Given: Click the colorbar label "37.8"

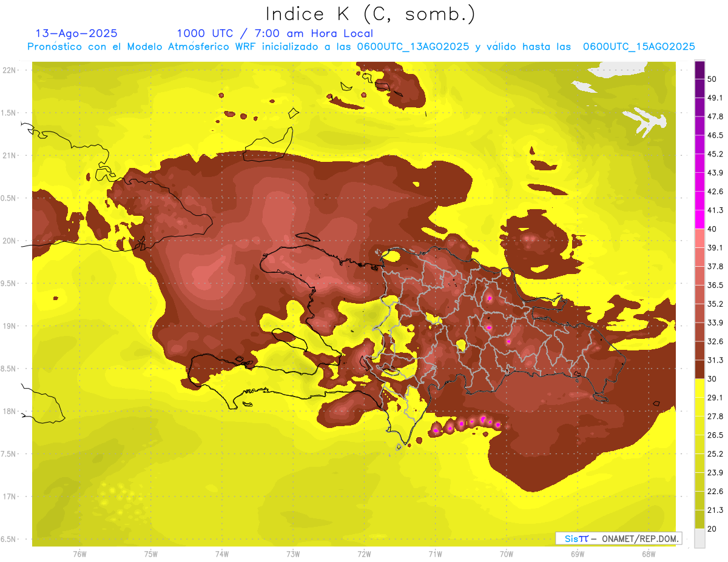Looking at the screenshot, I should point(715,266).
